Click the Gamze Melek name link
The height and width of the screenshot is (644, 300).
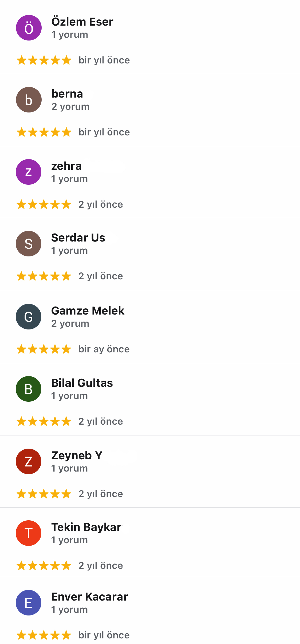coord(88,311)
